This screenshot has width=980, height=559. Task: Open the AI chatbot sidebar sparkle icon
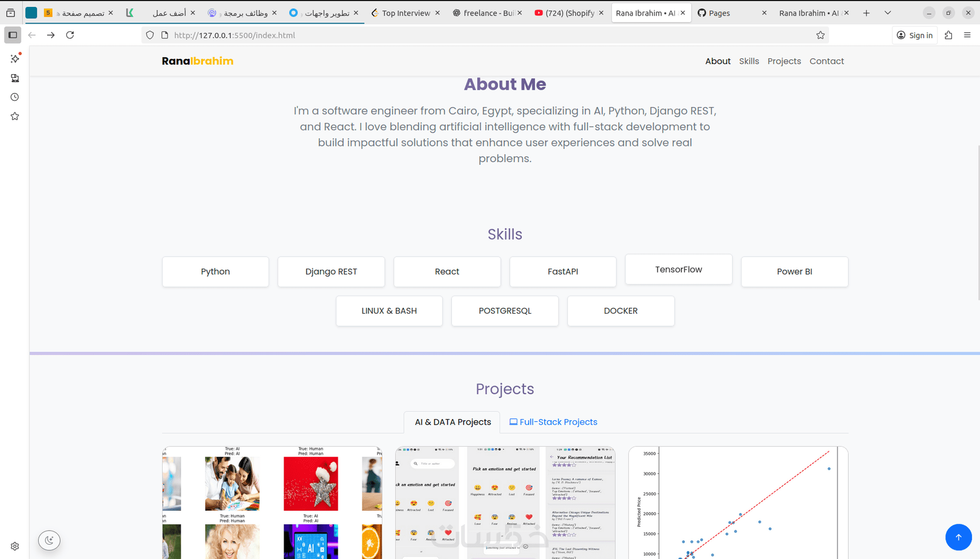[15, 58]
